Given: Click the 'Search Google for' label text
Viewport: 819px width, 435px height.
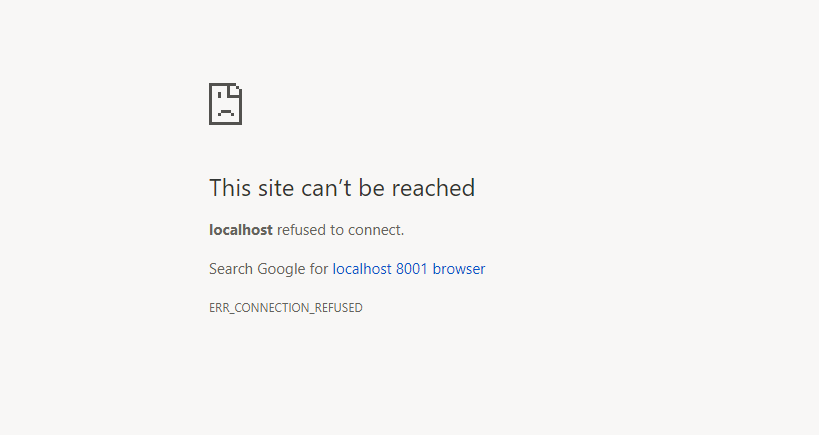Looking at the screenshot, I should pos(268,269).
